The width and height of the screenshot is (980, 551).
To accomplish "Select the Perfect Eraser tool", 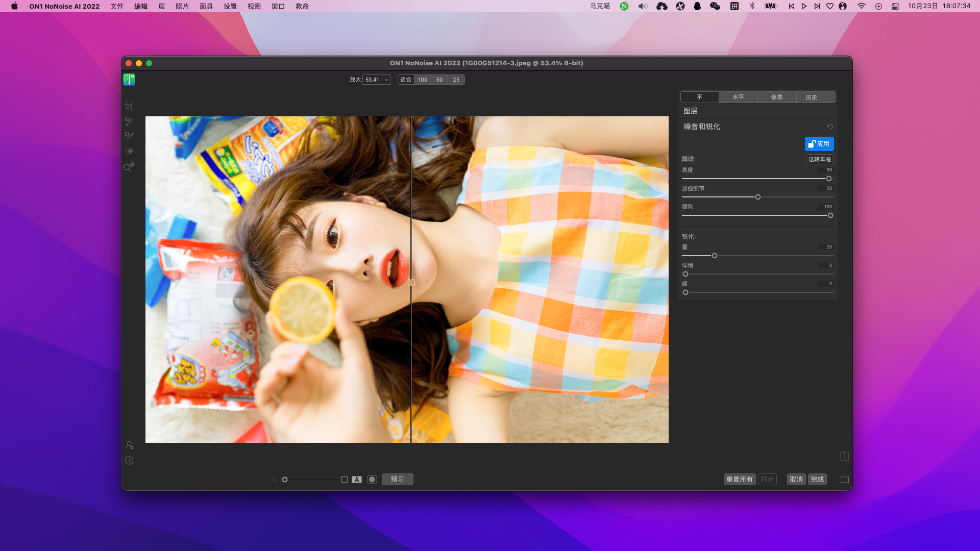I will 129,151.
